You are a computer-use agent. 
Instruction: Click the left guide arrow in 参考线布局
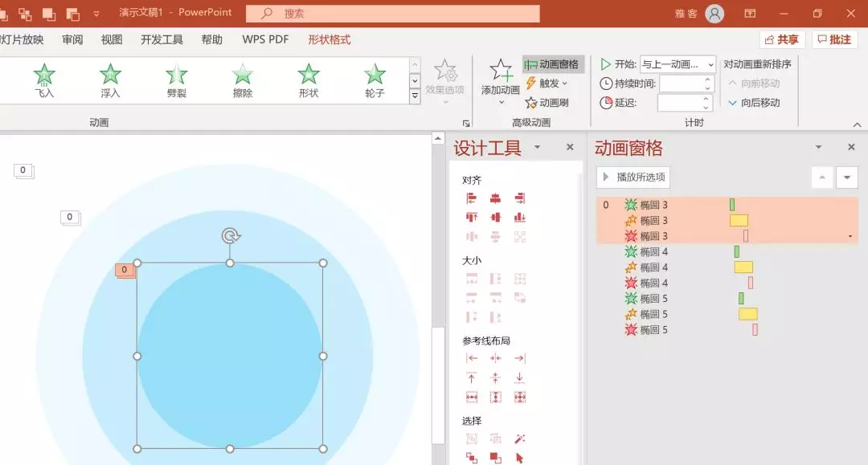pyautogui.click(x=471, y=358)
